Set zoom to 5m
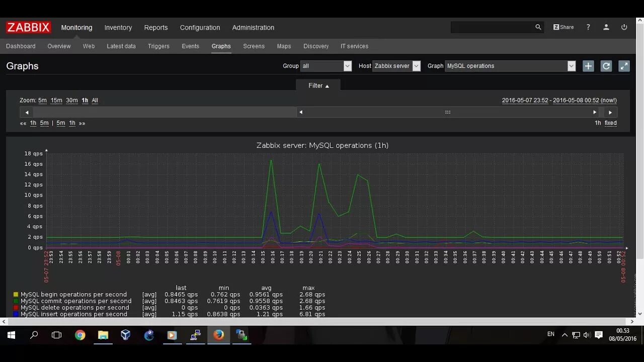 [x=42, y=101]
